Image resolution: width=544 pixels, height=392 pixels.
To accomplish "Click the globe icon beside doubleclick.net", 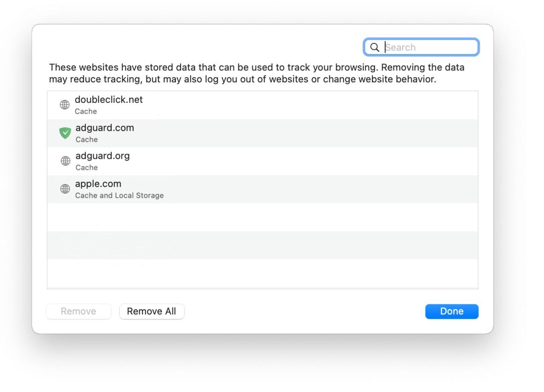I will (x=65, y=105).
